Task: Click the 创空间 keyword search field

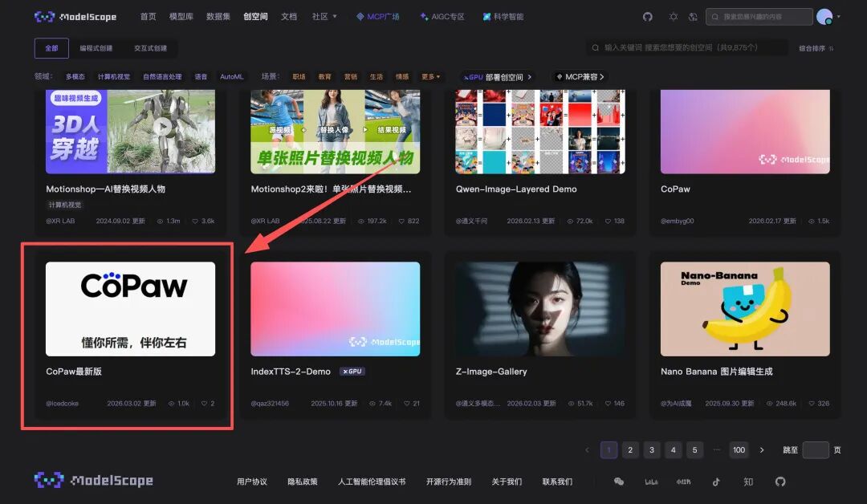Action: click(x=686, y=47)
